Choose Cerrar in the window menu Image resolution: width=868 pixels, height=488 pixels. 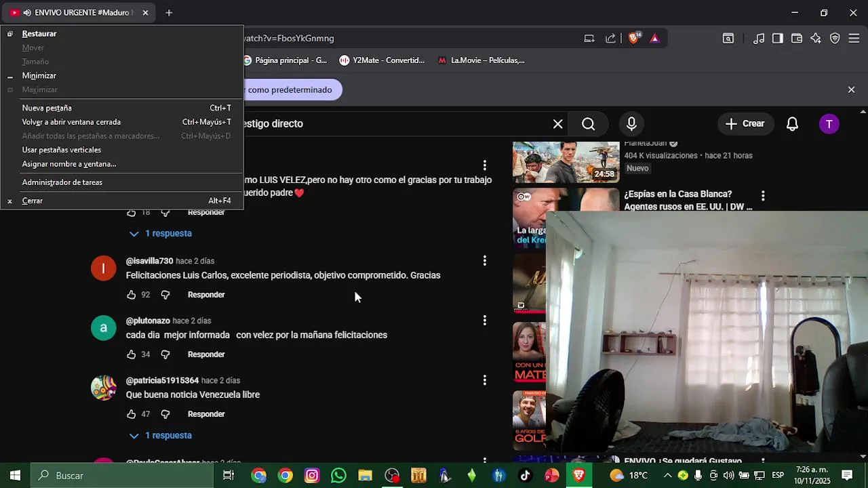point(122,201)
